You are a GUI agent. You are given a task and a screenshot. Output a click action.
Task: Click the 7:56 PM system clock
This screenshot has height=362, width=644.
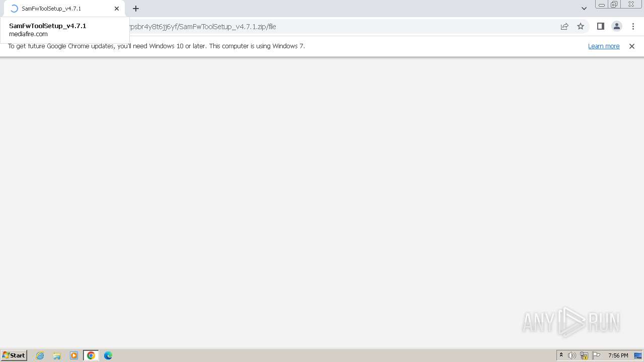click(x=618, y=355)
